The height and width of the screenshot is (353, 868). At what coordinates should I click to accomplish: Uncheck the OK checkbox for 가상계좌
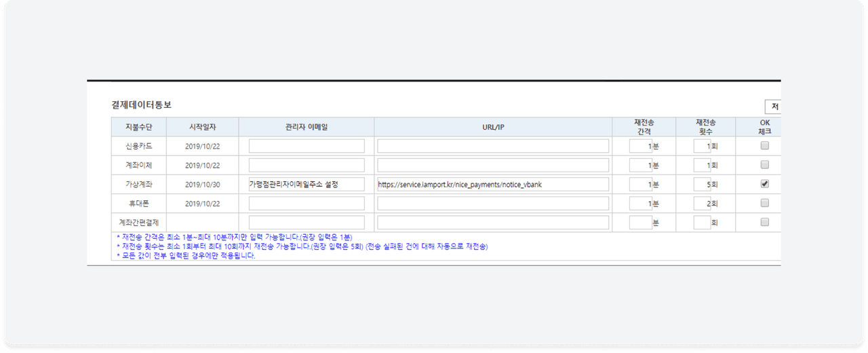click(764, 184)
